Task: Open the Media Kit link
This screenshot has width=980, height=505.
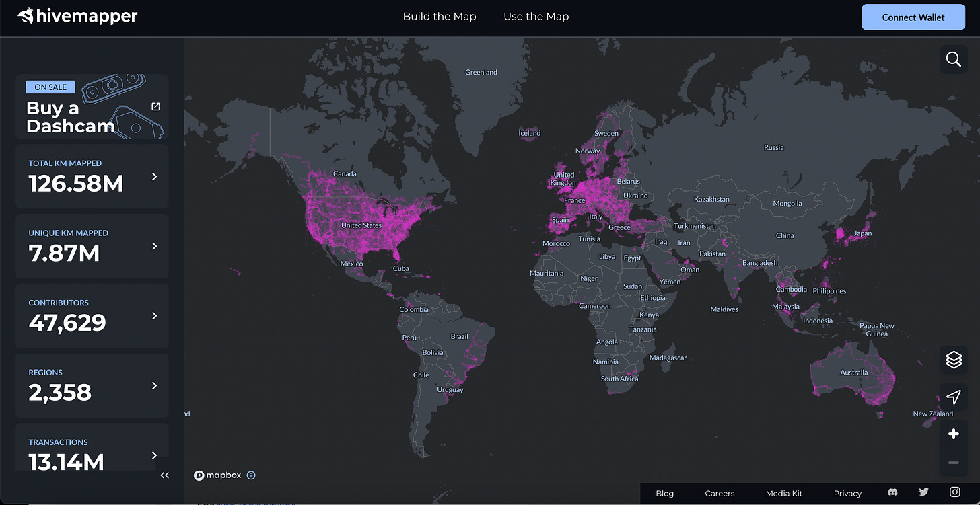Action: [x=784, y=493]
